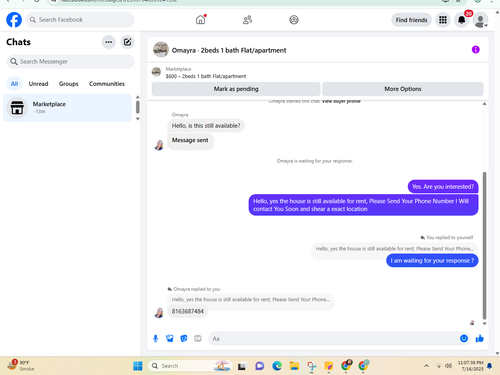
Task: Open Sticky Notes on taskbar
Action: [x=329, y=366]
